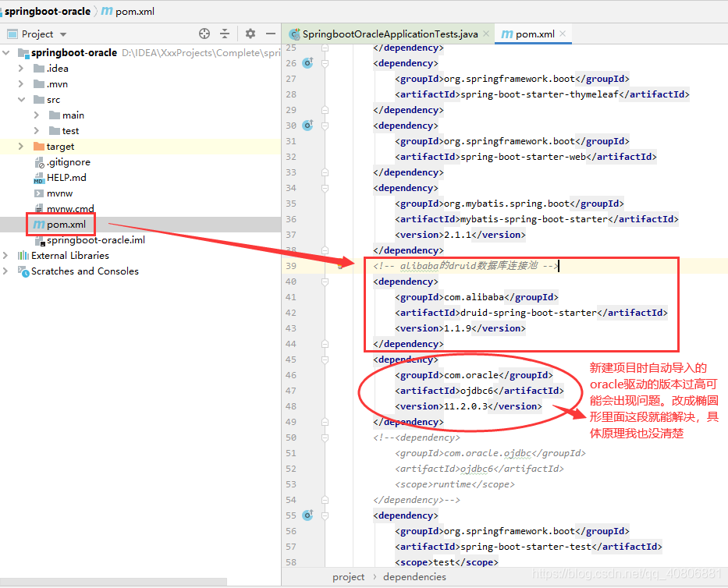This screenshot has height=588, width=728.
Task: Expand the .idea folder
Action: click(x=21, y=68)
